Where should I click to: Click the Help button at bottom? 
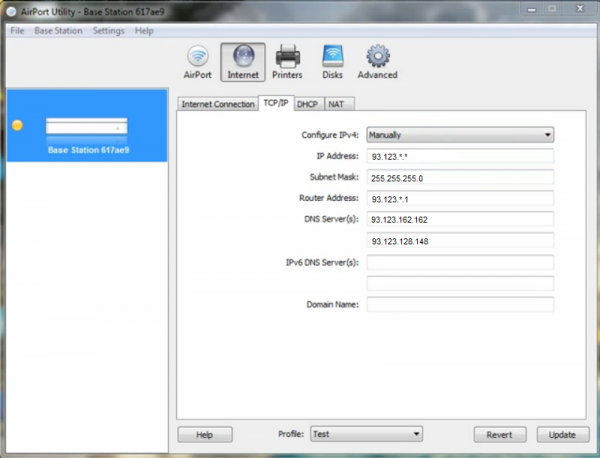[x=205, y=435]
